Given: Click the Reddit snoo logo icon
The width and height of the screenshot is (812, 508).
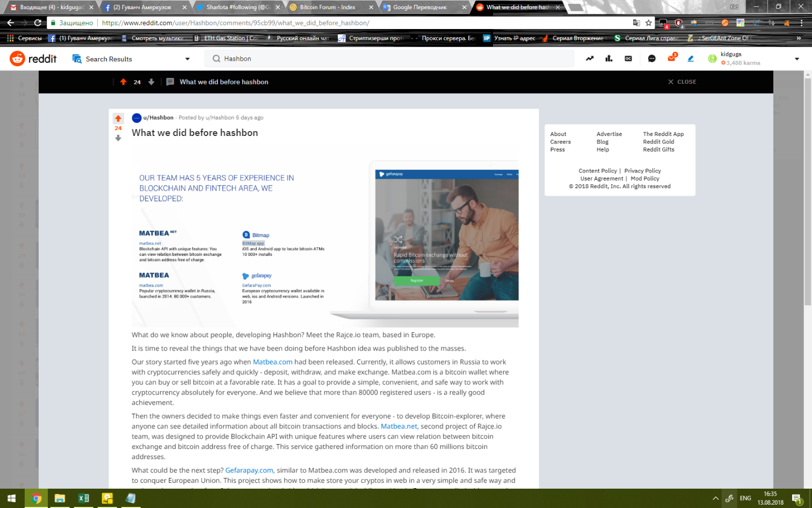Looking at the screenshot, I should coord(17,59).
